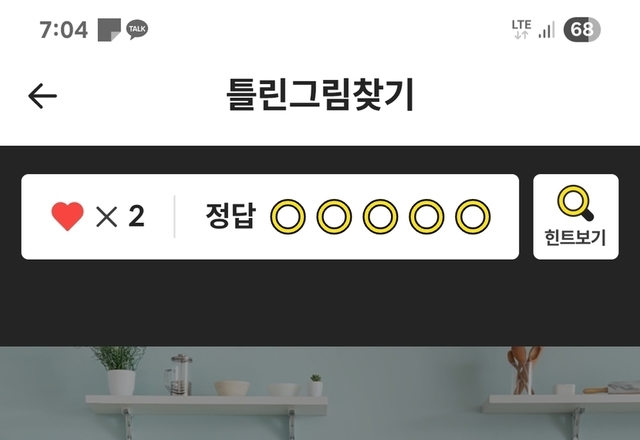Tap the KakaoTalk notification icon

coord(137,29)
